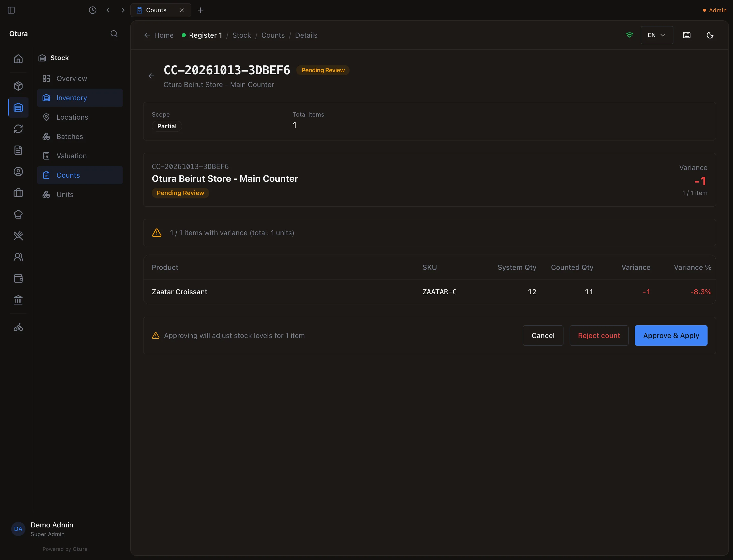733x560 pixels.
Task: Open Locations in the Stock menu
Action: tap(80, 117)
